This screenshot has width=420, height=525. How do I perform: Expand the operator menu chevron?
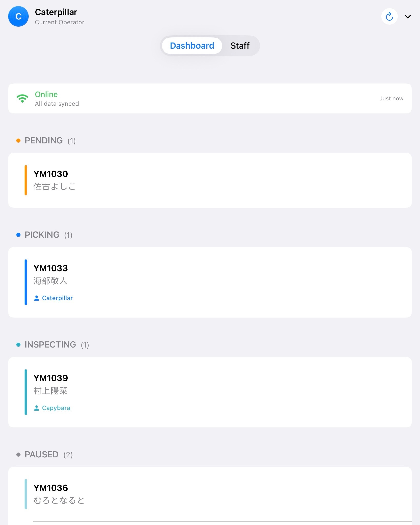[x=408, y=17]
